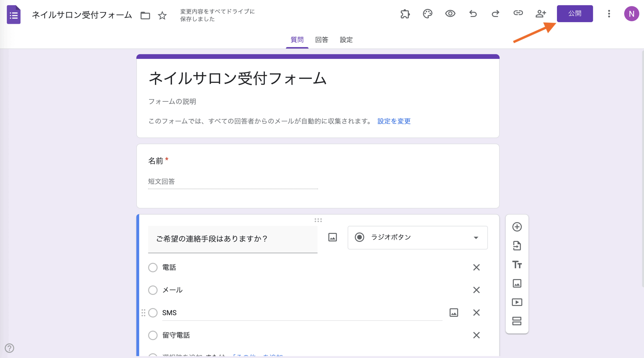Add a section from sidebar icon

pyautogui.click(x=517, y=321)
